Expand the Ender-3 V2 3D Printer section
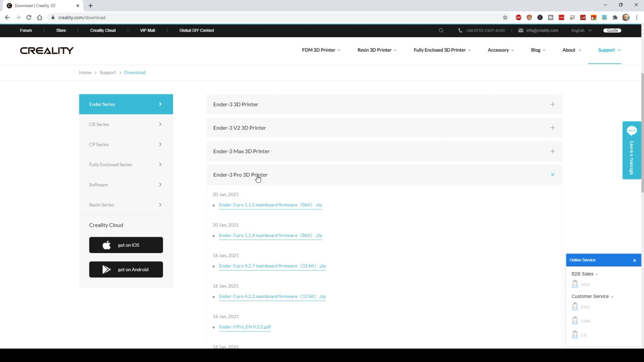The image size is (644, 362). point(552,128)
